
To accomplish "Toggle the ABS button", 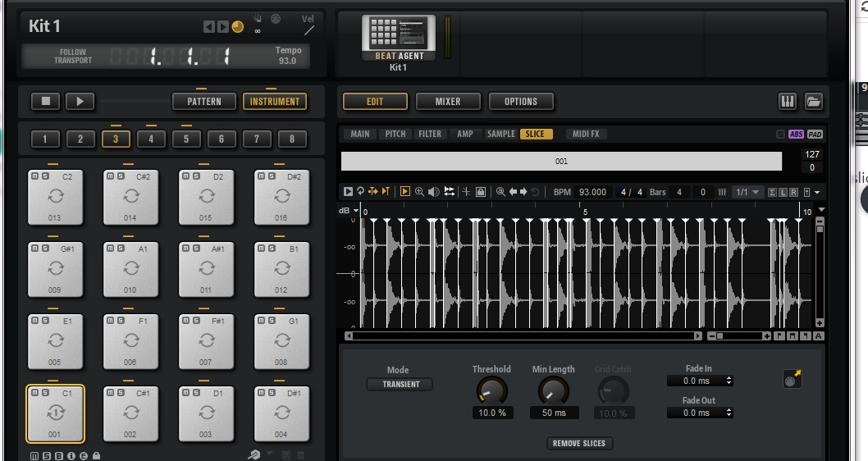I will 796,134.
